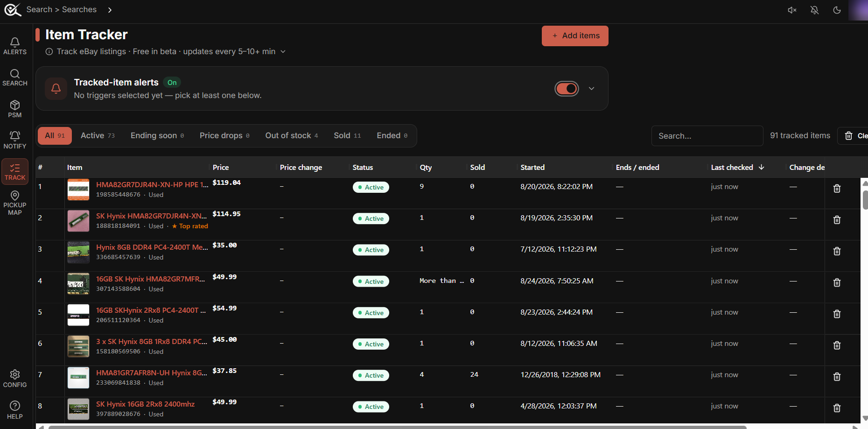The image size is (868, 429).
Task: Select the Out of stock tab
Action: click(x=292, y=136)
